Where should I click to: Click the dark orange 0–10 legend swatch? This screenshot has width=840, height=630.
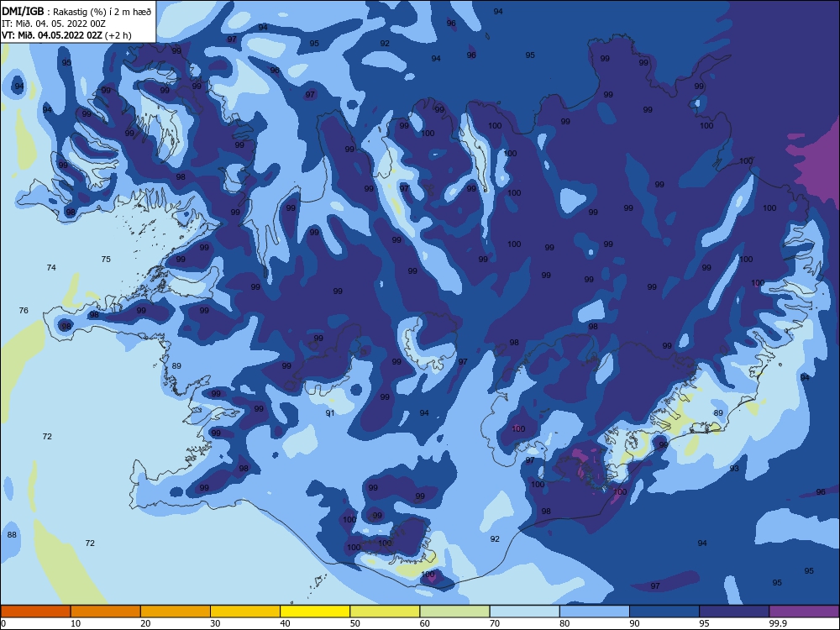35,612
